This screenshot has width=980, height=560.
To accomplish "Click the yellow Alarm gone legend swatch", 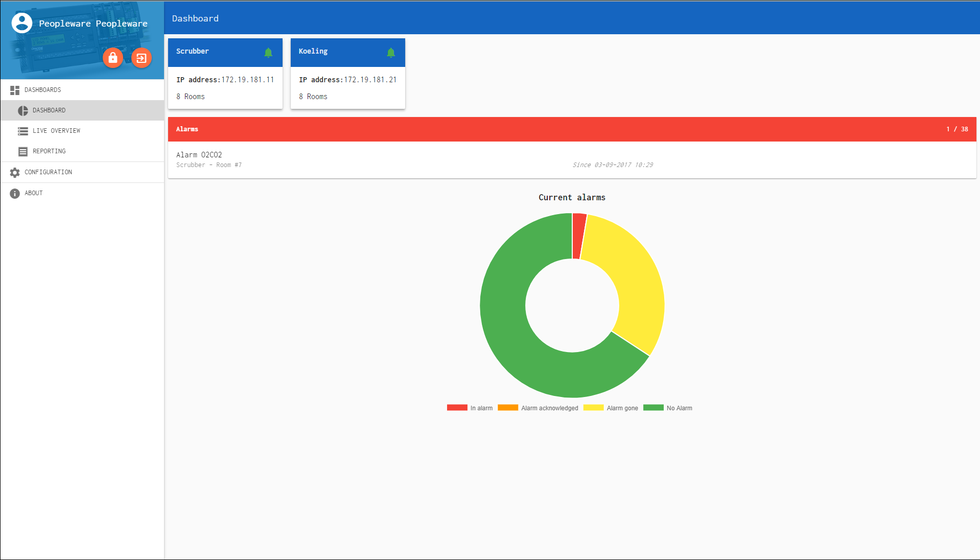I will pos(593,408).
